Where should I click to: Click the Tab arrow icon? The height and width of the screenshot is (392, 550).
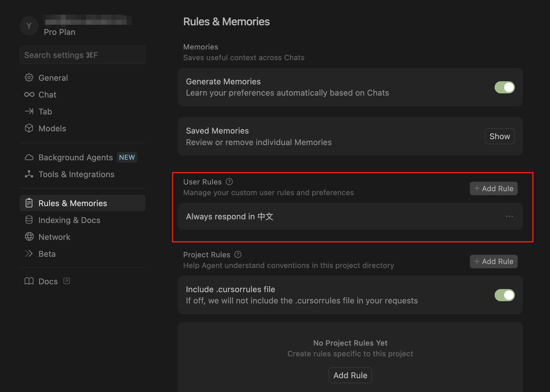click(x=29, y=111)
